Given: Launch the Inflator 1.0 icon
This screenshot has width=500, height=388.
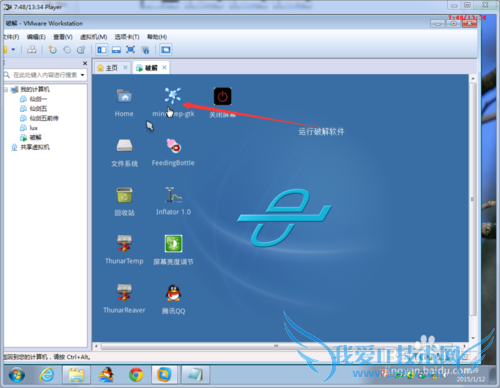Looking at the screenshot, I should pos(173,195).
